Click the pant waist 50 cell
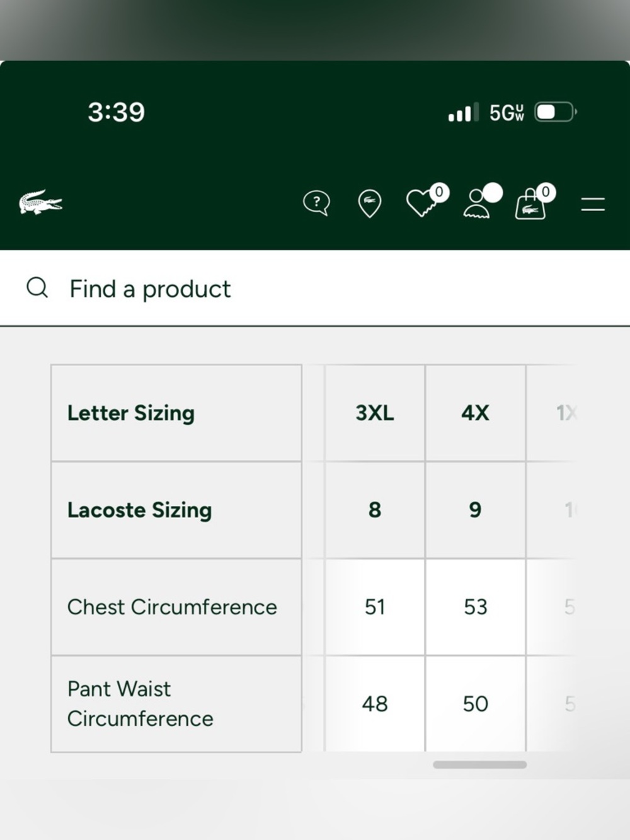The image size is (630, 840). pyautogui.click(x=475, y=704)
